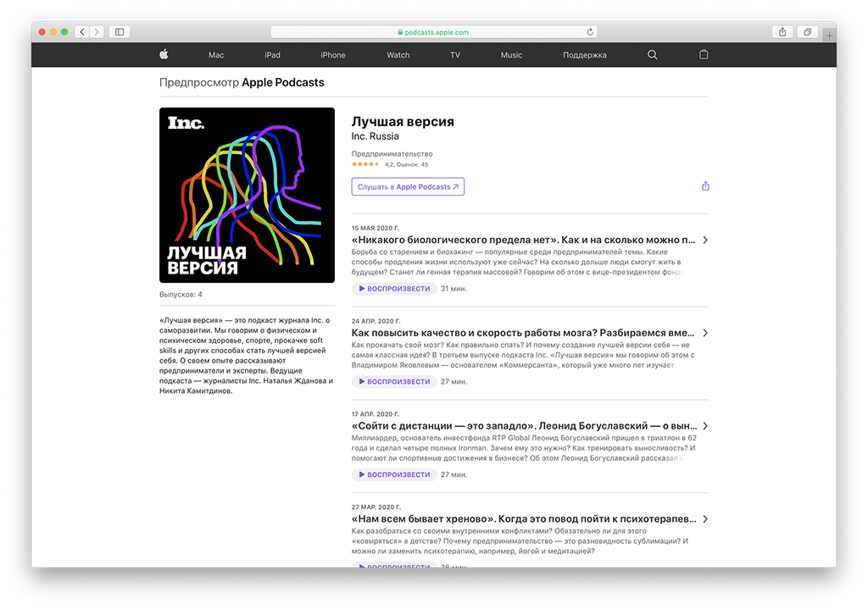This screenshot has height=609, width=868.
Task: Open the shopping bag icon
Action: pos(704,55)
